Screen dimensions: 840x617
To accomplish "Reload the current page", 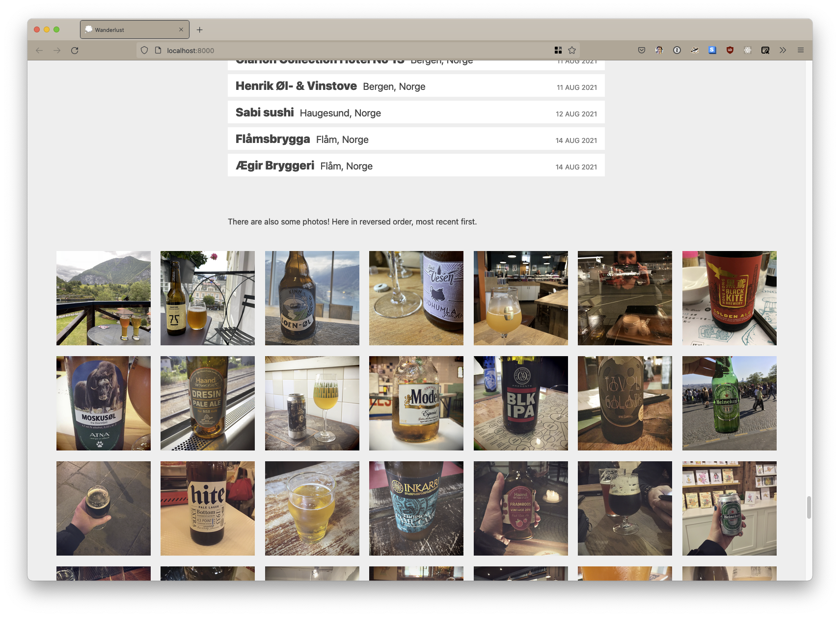I will [x=75, y=50].
